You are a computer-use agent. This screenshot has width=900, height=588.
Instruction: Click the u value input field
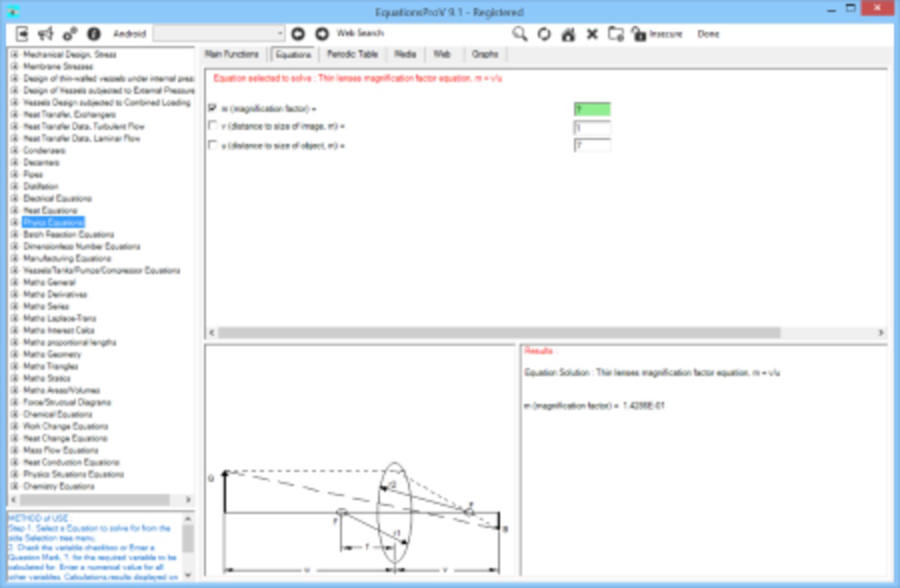click(x=592, y=146)
